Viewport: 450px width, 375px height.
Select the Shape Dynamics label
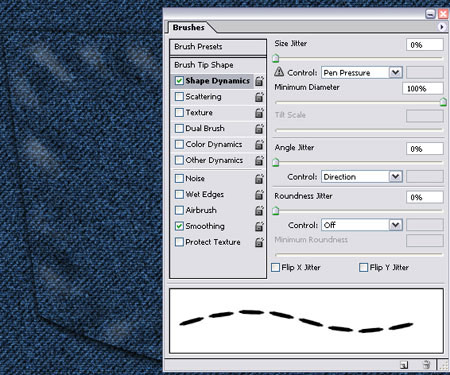[x=217, y=81]
